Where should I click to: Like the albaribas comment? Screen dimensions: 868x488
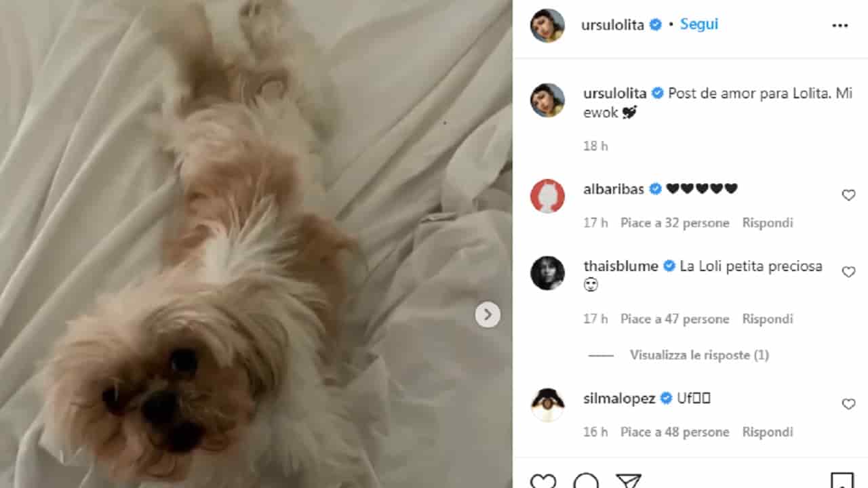pos(848,195)
